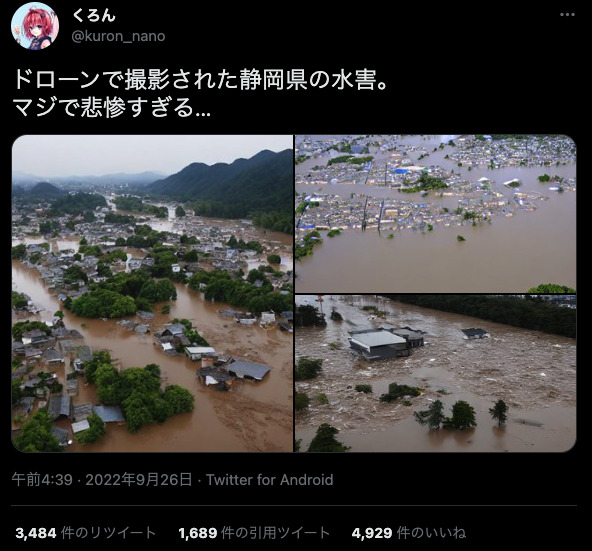Click the tweet text マジで悲惨すぎる...
This screenshot has width=592, height=551.
(111, 107)
